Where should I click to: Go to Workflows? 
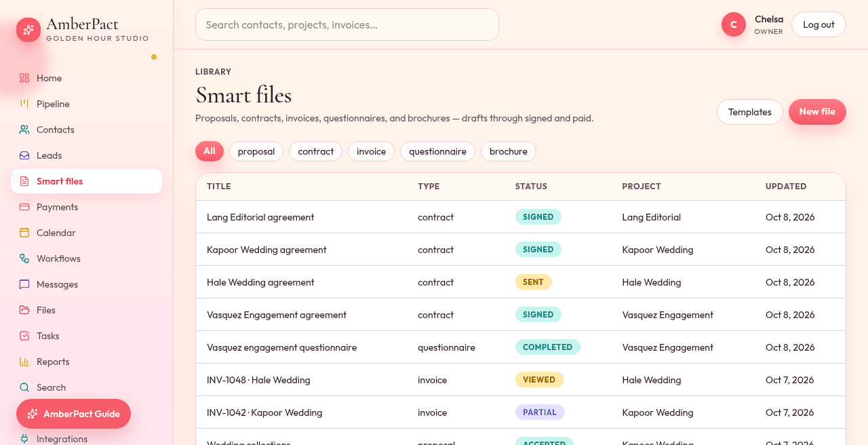[x=86, y=258]
